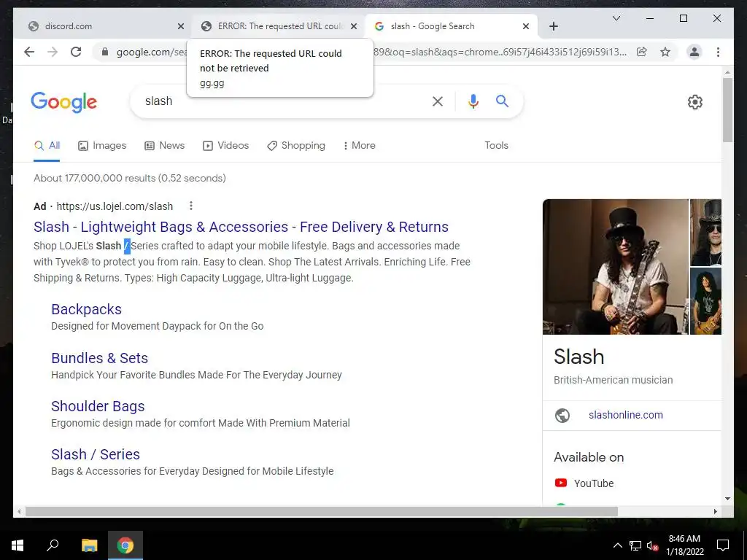747x560 pixels.
Task: Click into the slash search field
Action: pyautogui.click(x=281, y=101)
